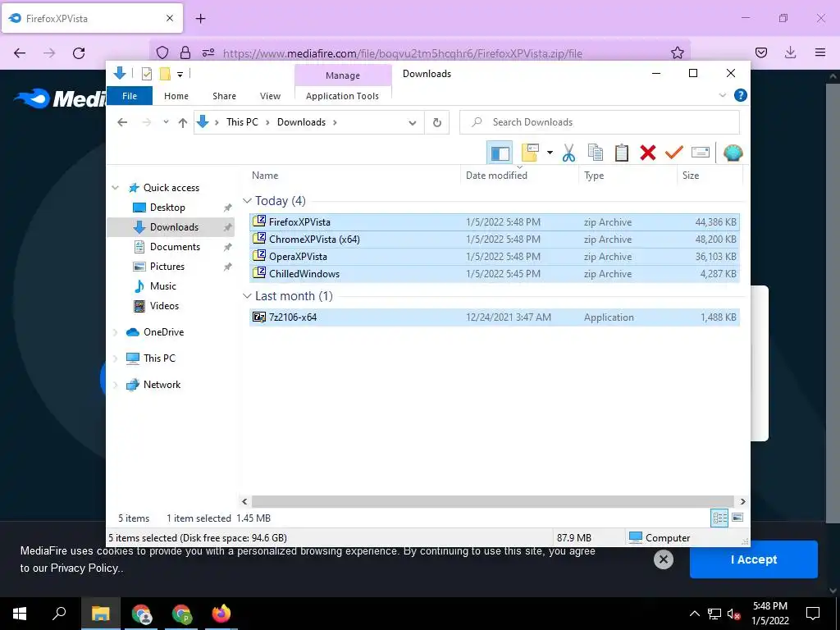840x630 pixels.
Task: Expand the Network tree node
Action: [x=115, y=385]
